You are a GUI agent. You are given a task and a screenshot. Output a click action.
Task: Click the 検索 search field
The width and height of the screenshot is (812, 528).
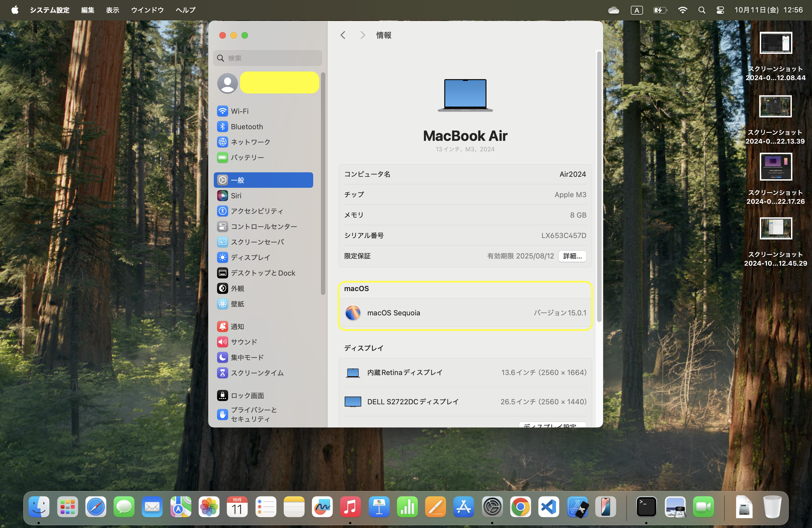(x=267, y=58)
